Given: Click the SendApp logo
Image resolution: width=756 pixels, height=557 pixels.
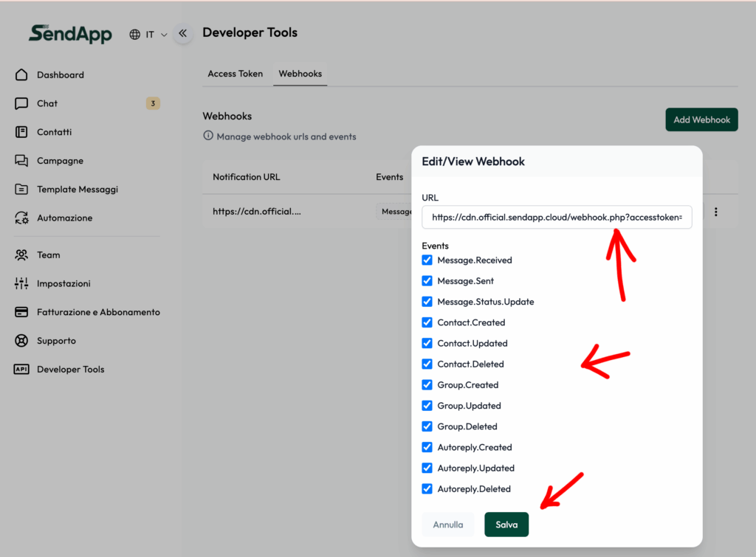Looking at the screenshot, I should click(x=70, y=34).
